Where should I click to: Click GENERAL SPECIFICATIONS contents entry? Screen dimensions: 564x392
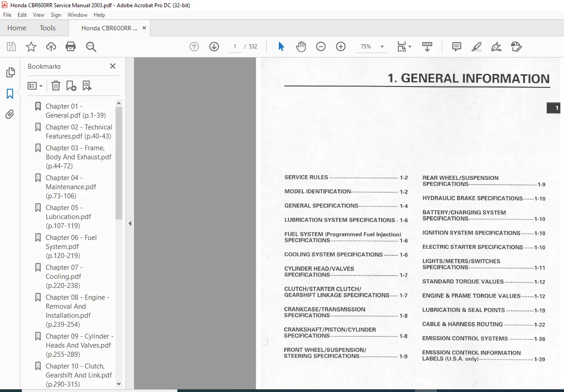(346, 206)
